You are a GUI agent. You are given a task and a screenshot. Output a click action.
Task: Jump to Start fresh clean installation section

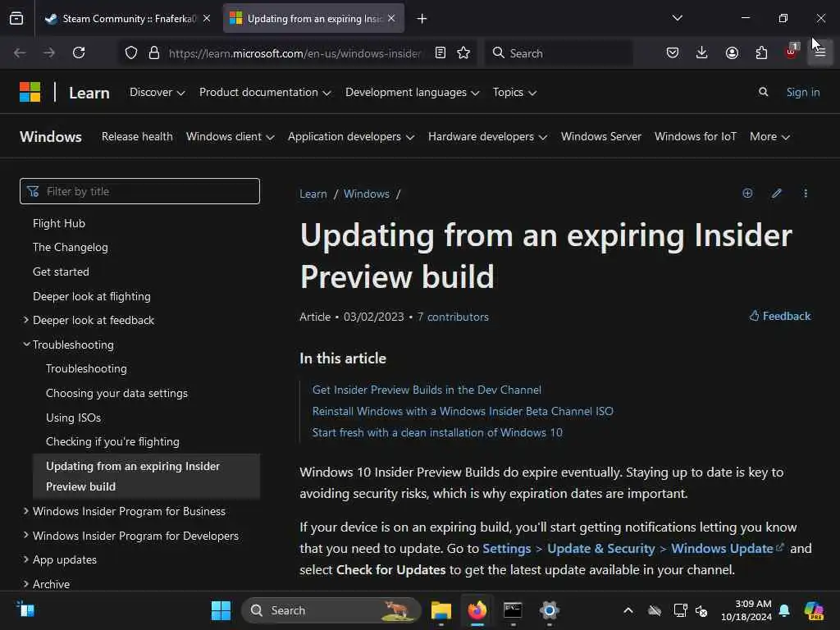437,432
